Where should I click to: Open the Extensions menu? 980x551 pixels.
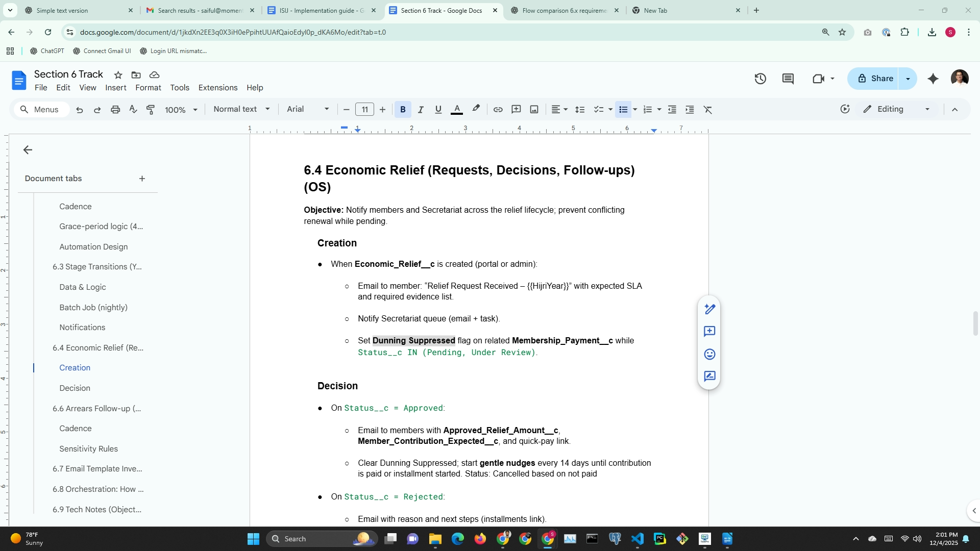pos(217,88)
